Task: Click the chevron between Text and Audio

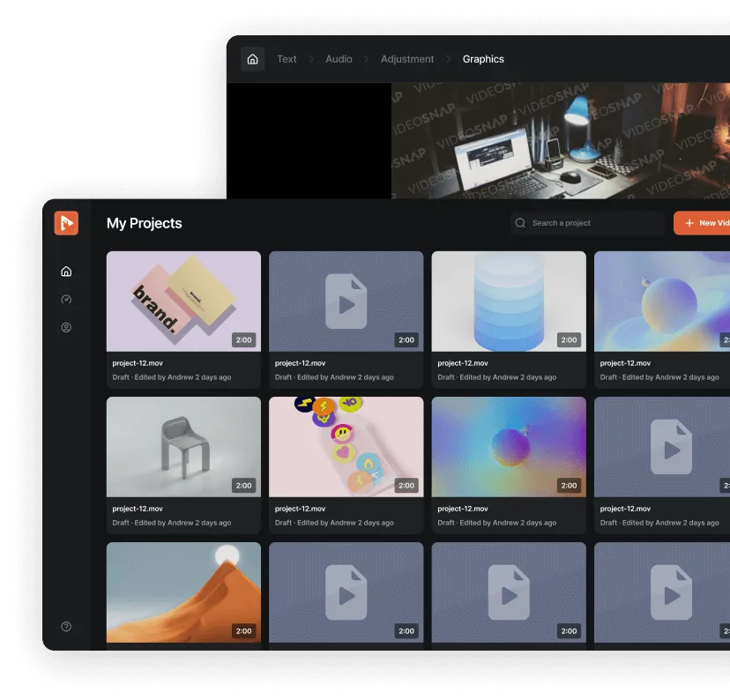Action: tap(311, 59)
